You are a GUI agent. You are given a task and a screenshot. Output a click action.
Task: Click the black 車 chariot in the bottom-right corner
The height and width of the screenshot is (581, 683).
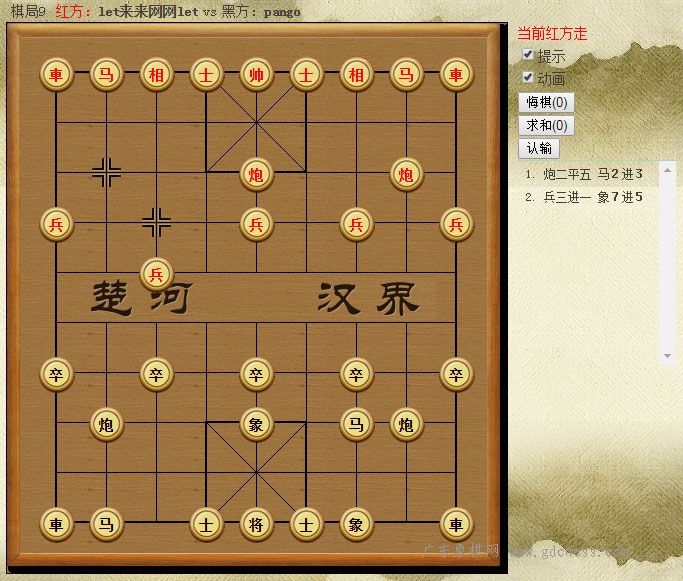point(456,524)
